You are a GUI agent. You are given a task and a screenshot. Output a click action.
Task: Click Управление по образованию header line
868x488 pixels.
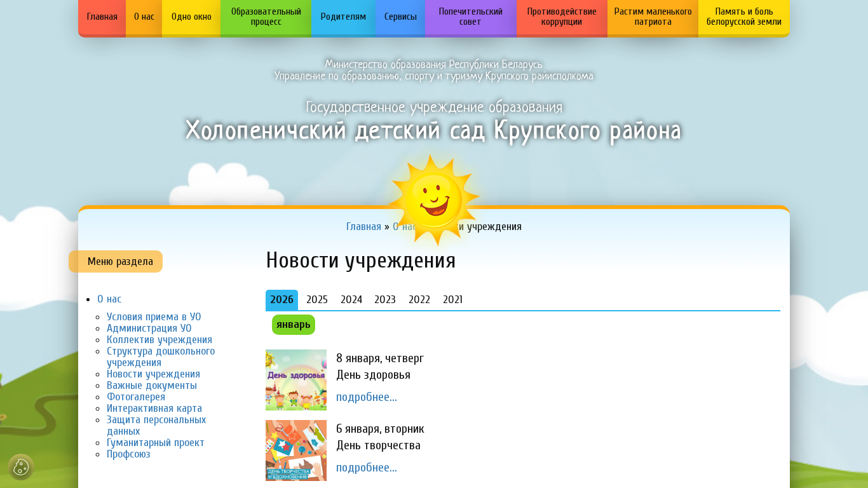(x=434, y=76)
